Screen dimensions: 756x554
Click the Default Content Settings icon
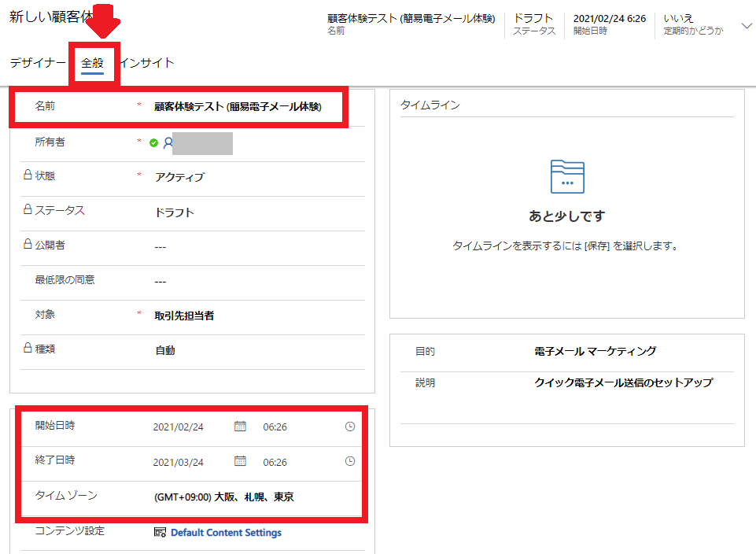[x=160, y=533]
